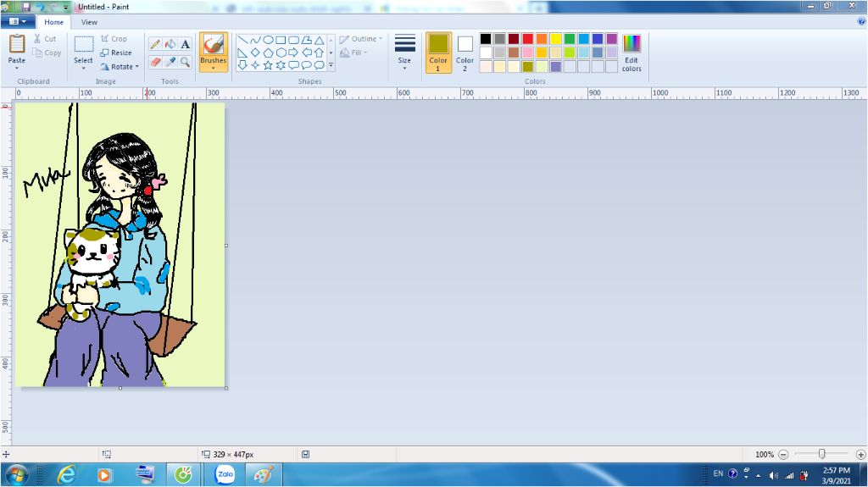Image resolution: width=868 pixels, height=487 pixels.
Task: Pick the red color swatch
Action: click(x=527, y=39)
